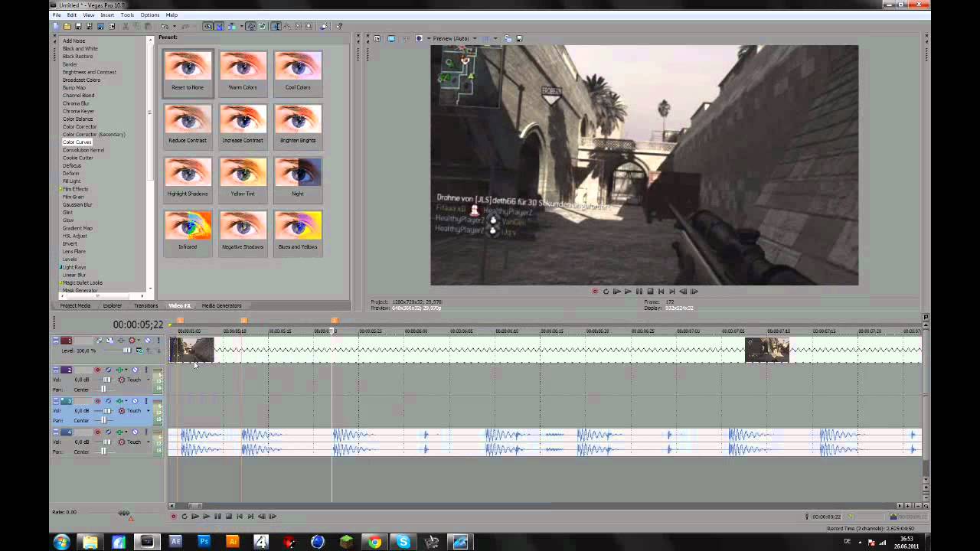The image size is (980, 551).
Task: Expand the Film Effects plugin entry
Action: click(60, 189)
